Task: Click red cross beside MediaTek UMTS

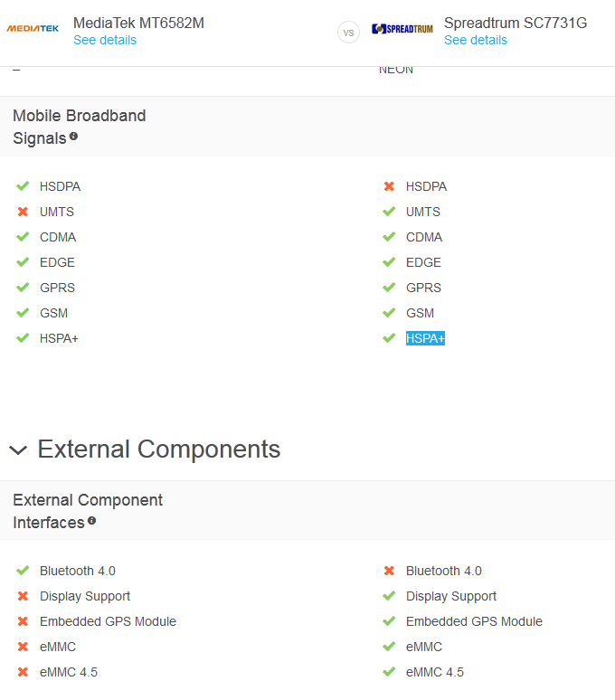Action: (x=23, y=212)
